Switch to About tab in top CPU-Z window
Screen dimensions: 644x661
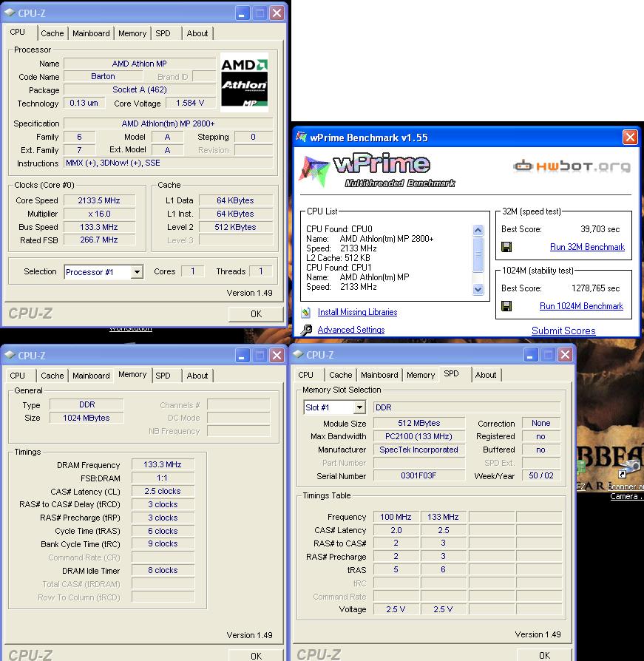click(x=197, y=33)
